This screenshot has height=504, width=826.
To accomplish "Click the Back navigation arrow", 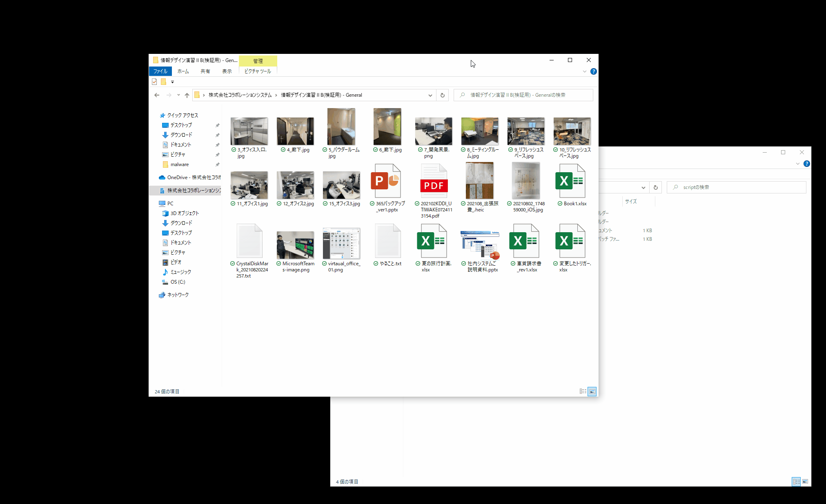I will click(x=157, y=95).
